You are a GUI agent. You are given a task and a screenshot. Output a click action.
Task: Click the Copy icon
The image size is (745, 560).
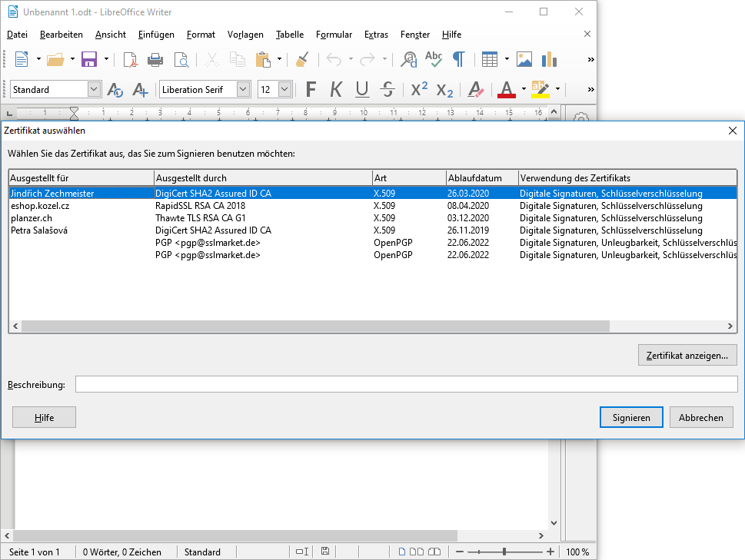(x=238, y=60)
